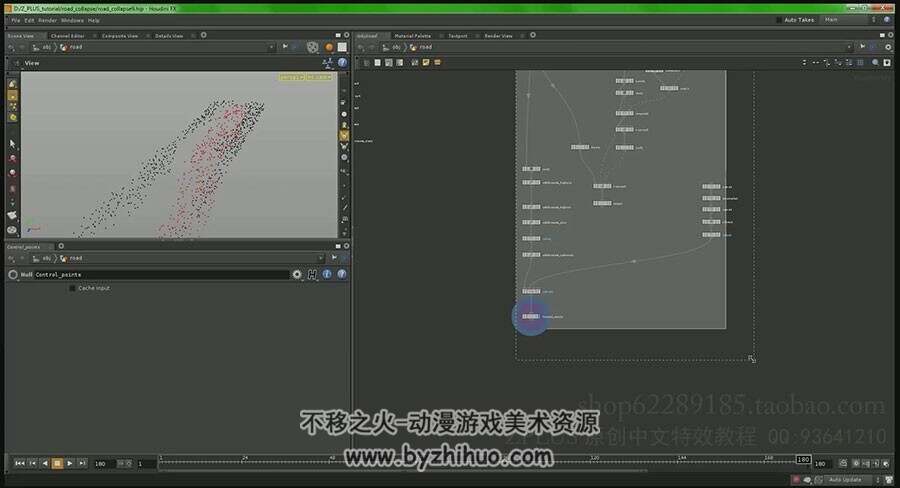The height and width of the screenshot is (488, 900).
Task: Open the gear menu beside Control_points name
Action: (297, 274)
